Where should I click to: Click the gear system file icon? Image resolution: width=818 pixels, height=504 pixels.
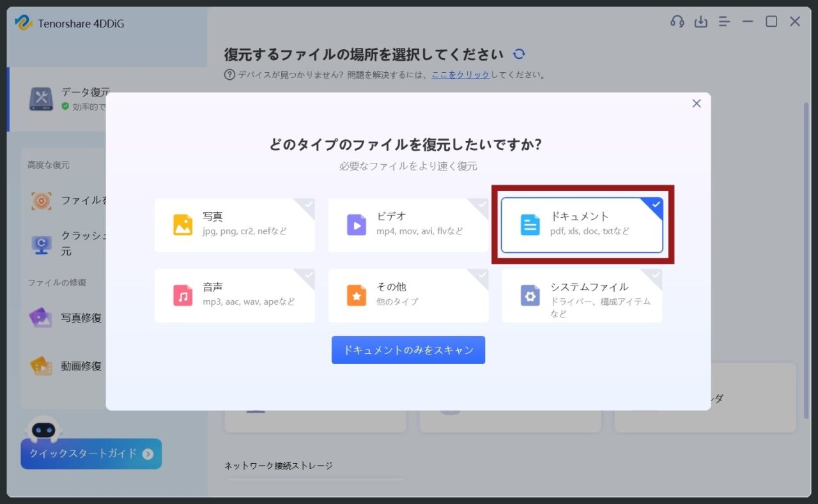click(x=530, y=296)
